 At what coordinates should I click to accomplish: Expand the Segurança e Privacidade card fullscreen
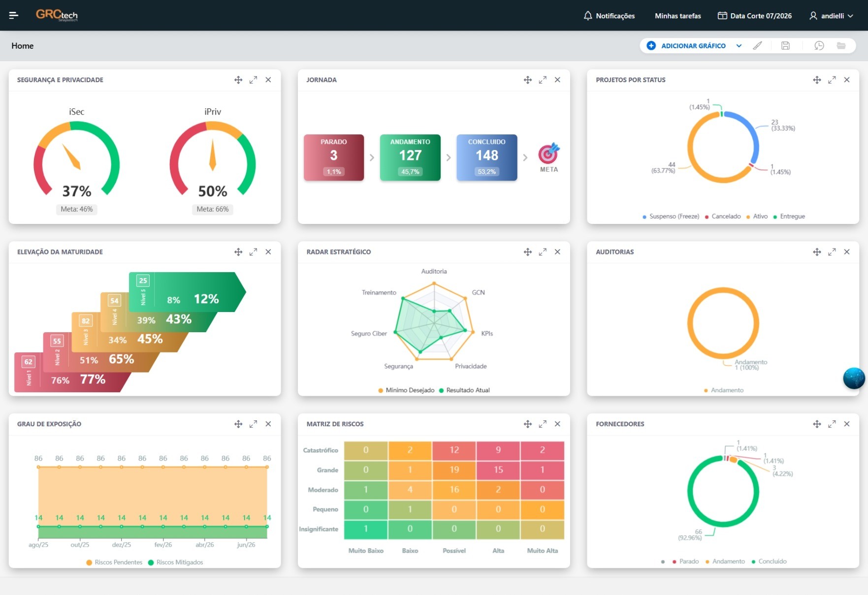253,80
